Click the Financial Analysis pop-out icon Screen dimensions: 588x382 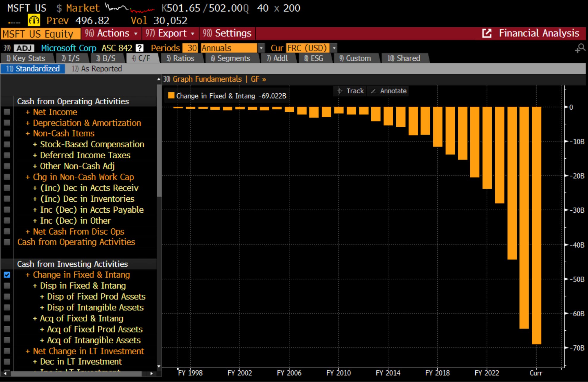487,33
